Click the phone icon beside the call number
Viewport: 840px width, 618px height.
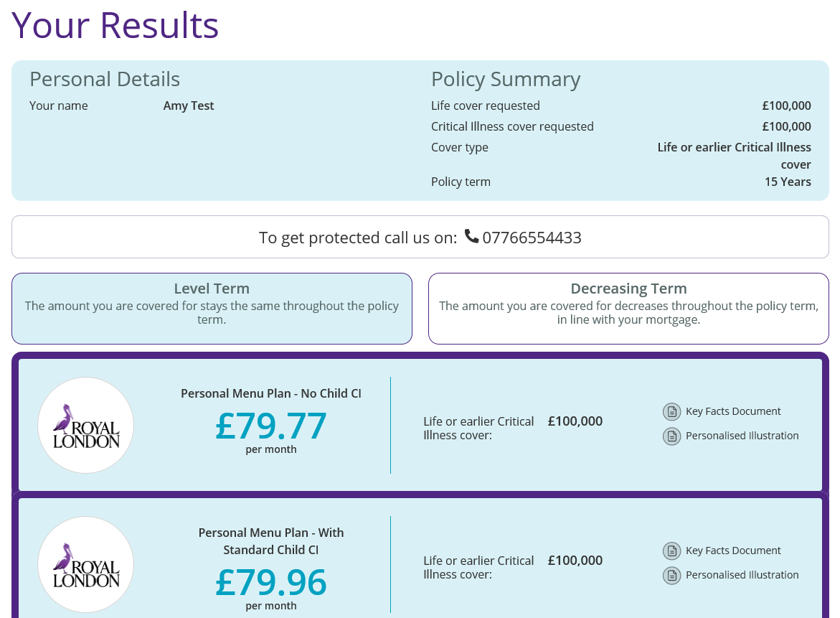[471, 236]
